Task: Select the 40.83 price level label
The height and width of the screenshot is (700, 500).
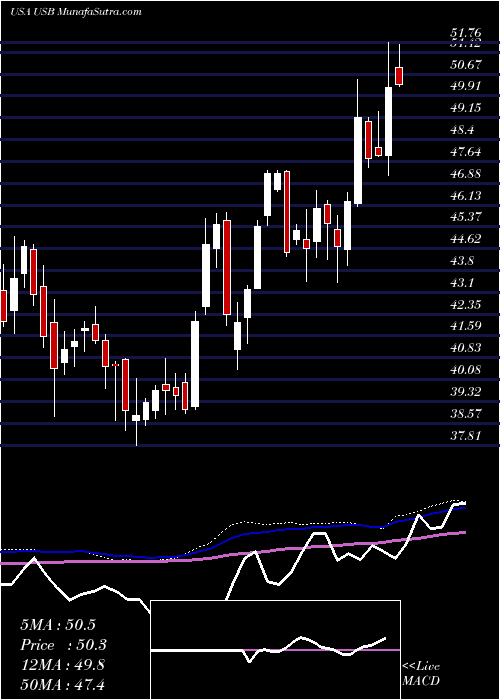Action: [x=466, y=348]
